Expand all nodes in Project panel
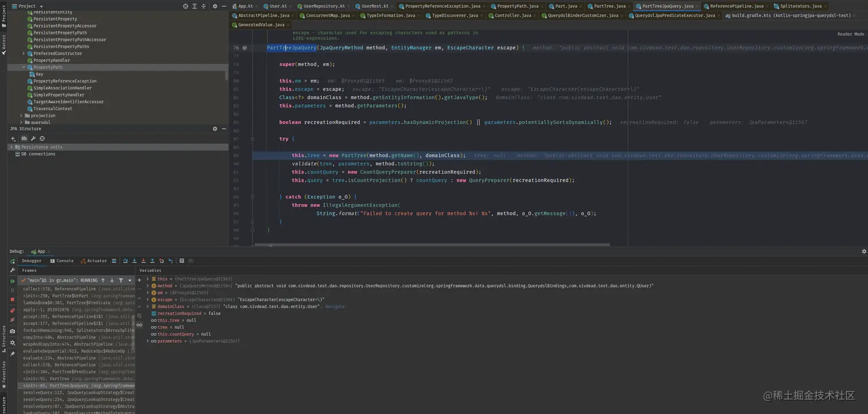 (x=195, y=6)
